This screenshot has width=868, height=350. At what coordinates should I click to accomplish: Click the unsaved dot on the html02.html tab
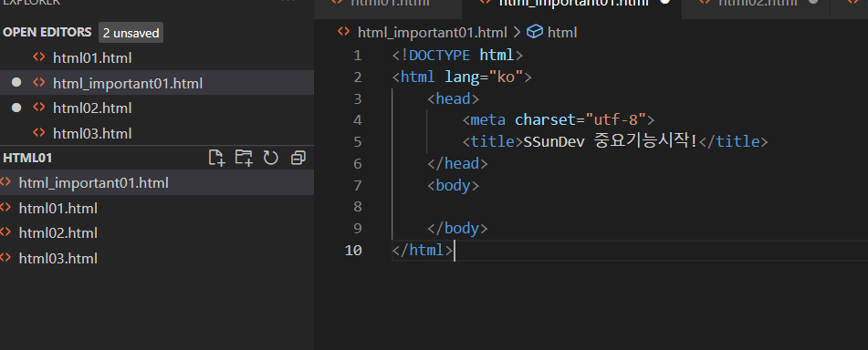coord(813,2)
